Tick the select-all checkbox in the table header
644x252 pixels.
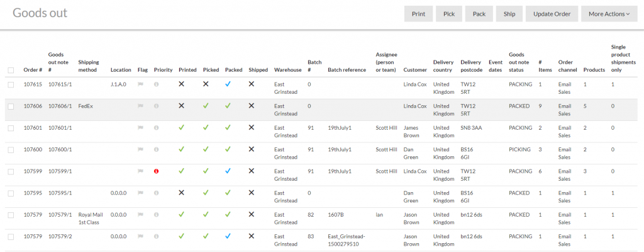click(11, 70)
